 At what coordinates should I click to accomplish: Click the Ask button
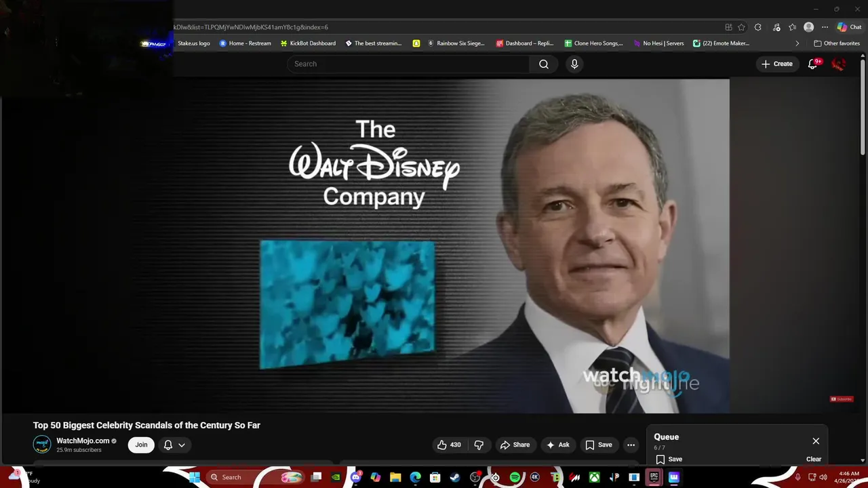coord(558,445)
